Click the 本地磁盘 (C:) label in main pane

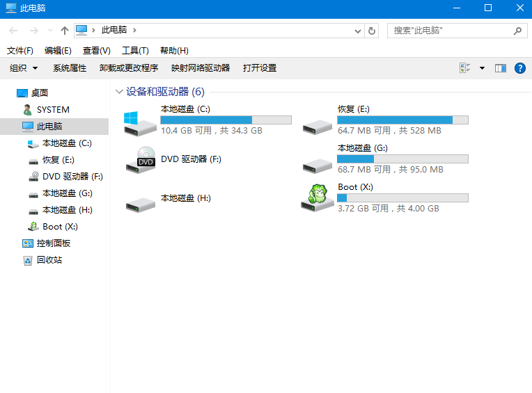[x=185, y=109]
